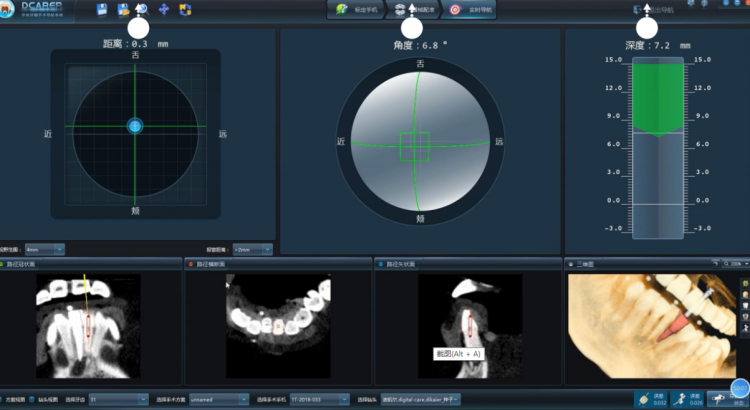The width and height of the screenshot is (750, 410).
Task: Open the middle registration workflow step
Action: click(414, 10)
